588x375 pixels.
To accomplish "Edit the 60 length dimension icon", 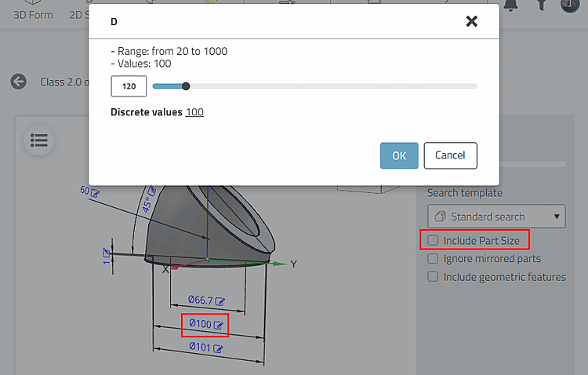I will 95,193.
